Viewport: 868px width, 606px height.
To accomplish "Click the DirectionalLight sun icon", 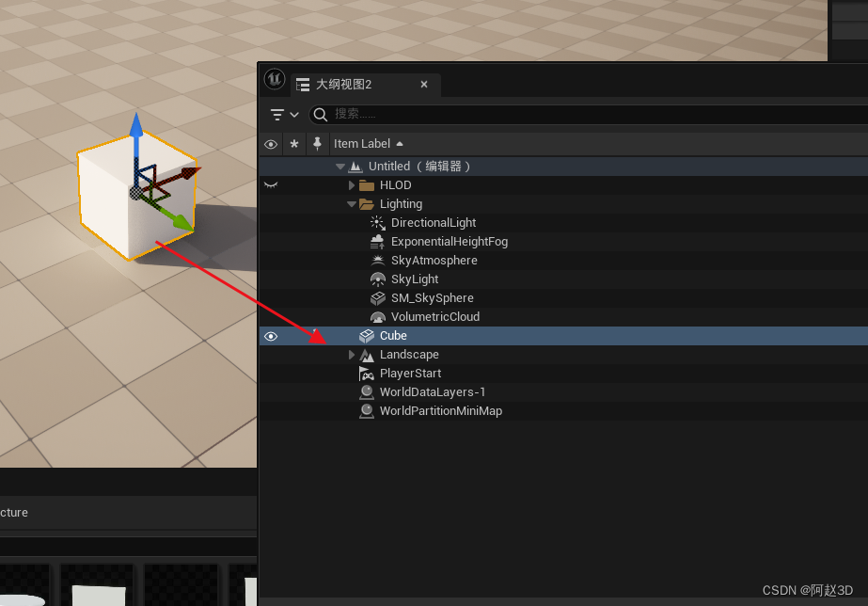I will pos(377,223).
